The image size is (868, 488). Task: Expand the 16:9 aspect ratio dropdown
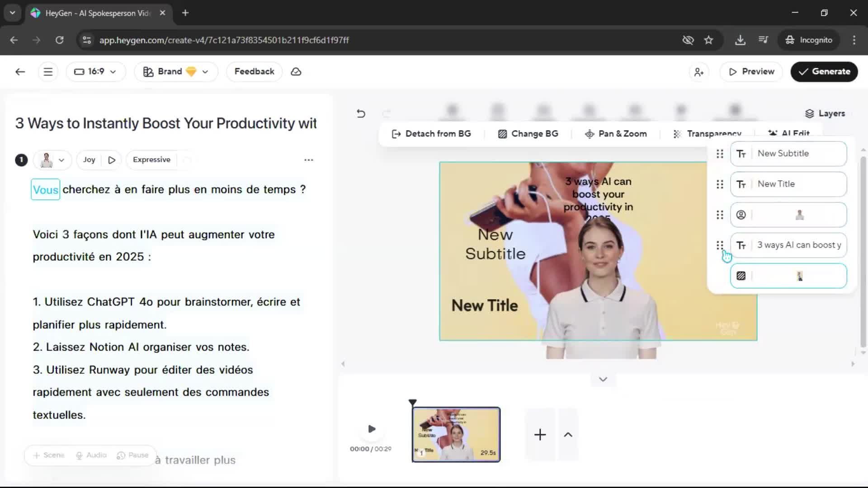(95, 72)
